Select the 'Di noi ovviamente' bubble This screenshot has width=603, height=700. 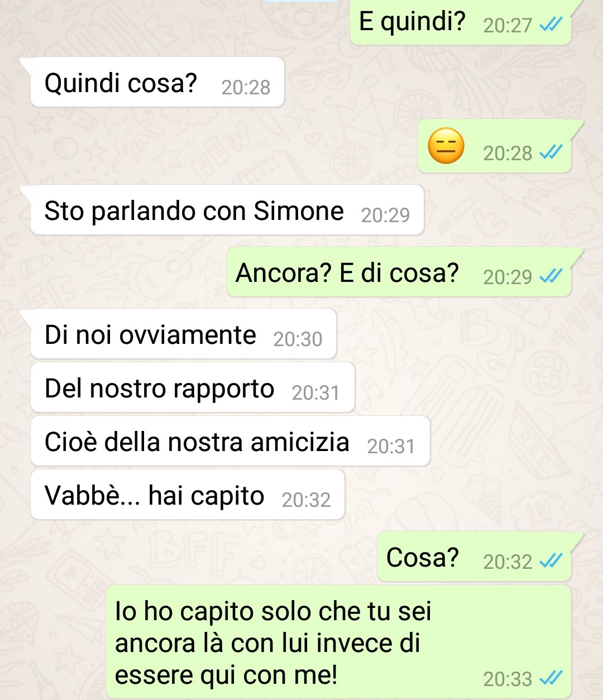tap(184, 334)
